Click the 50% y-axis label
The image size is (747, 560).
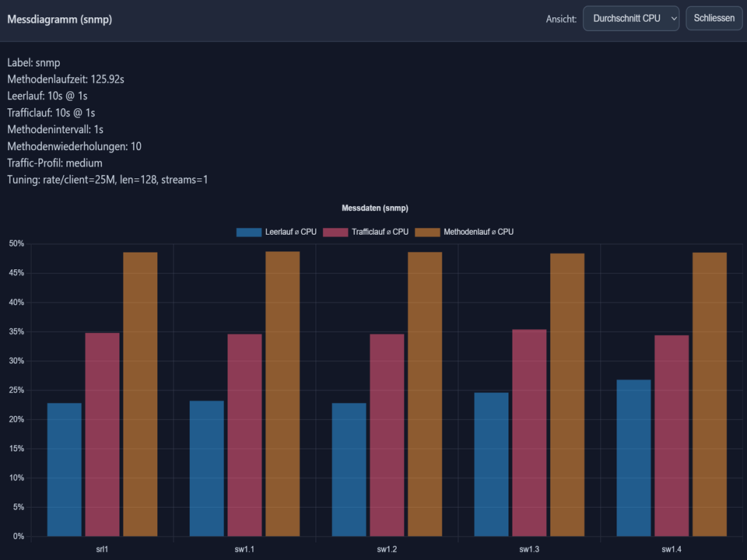[x=16, y=243]
